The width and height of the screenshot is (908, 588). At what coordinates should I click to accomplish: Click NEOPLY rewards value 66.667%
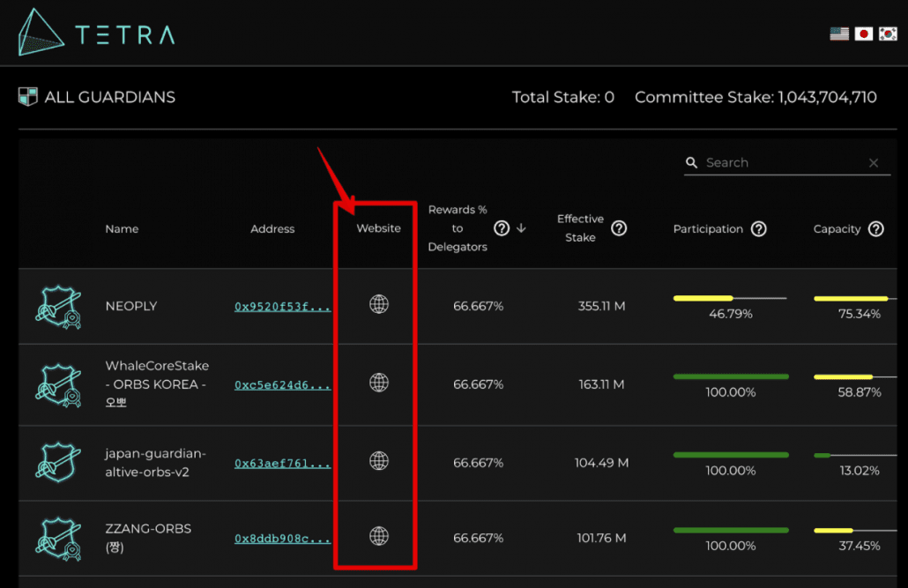(479, 306)
